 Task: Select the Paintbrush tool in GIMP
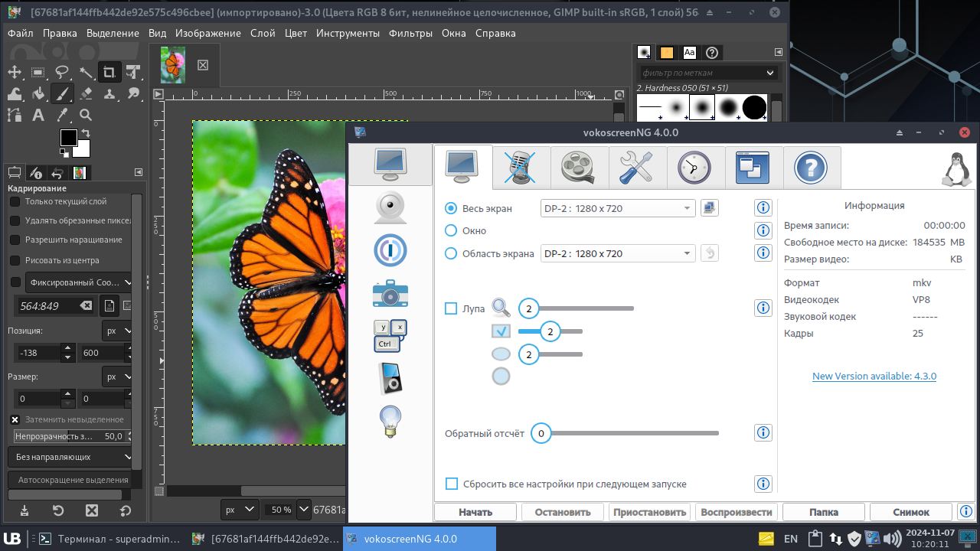62,93
